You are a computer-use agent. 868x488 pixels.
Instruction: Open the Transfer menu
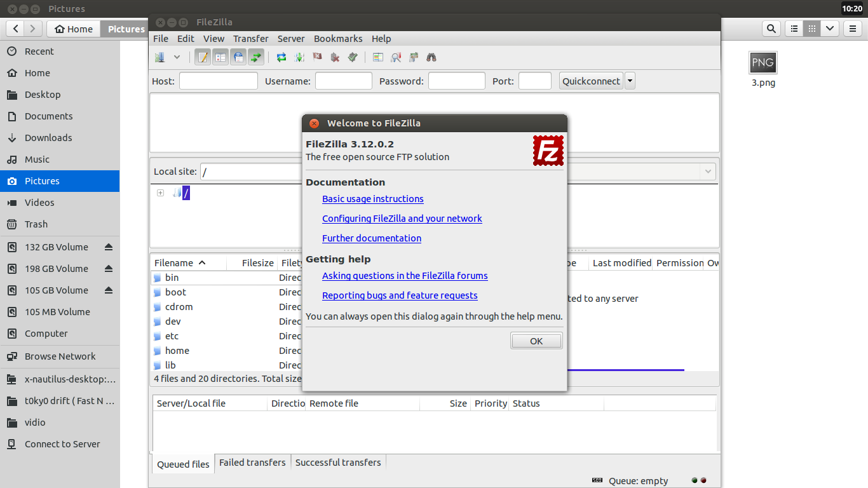tap(250, 39)
